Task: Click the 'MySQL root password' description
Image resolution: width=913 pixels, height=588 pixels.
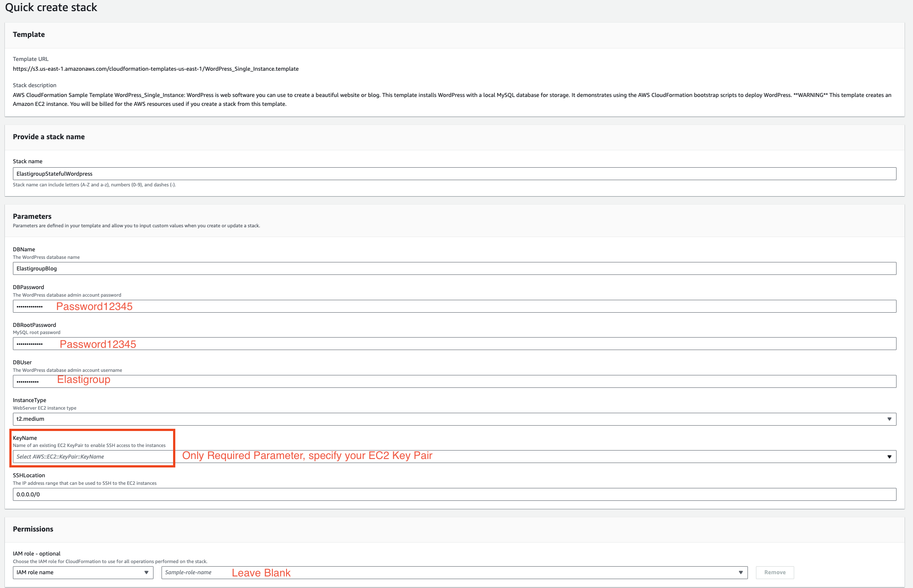Action: pyautogui.click(x=36, y=333)
